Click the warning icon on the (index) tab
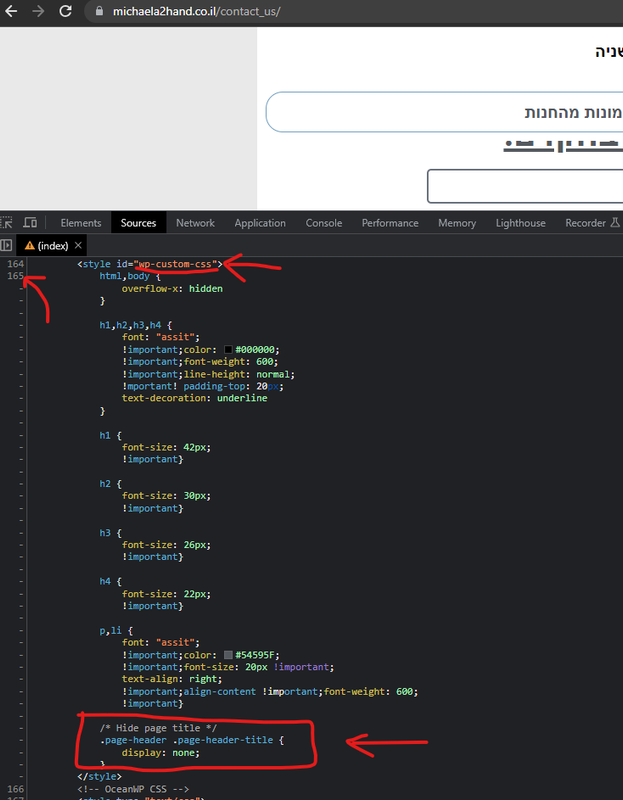Viewport: 623px width, 800px height. (30, 245)
